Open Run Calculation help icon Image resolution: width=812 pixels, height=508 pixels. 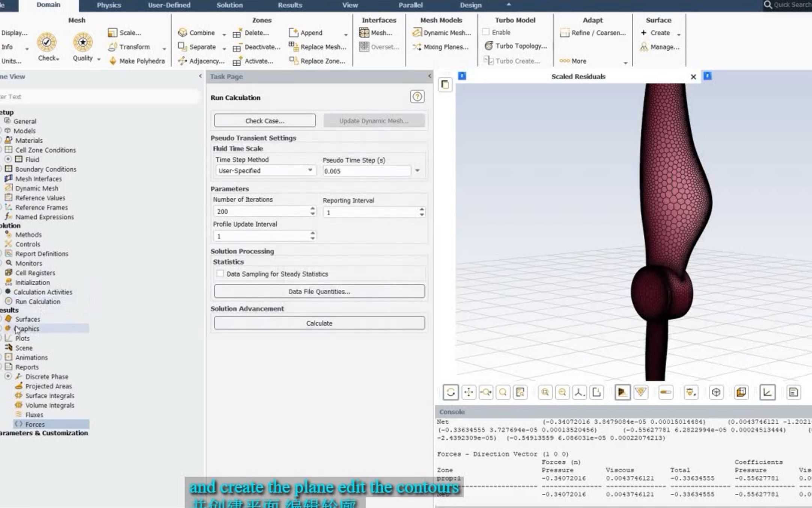[x=417, y=97]
